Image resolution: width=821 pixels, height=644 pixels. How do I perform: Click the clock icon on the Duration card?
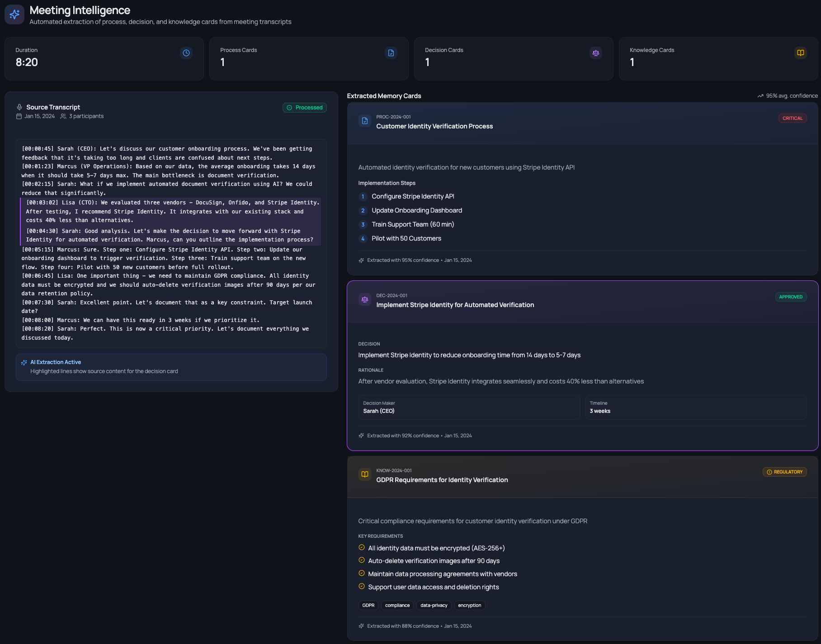pyautogui.click(x=186, y=53)
